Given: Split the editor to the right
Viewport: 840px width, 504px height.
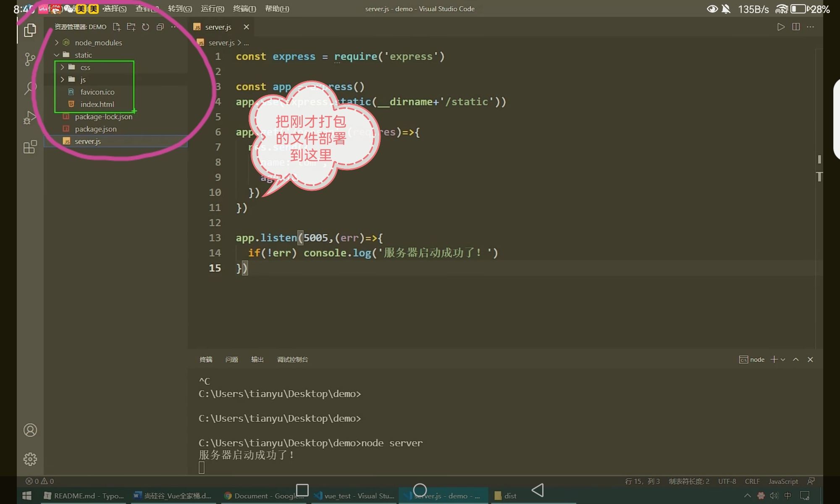Looking at the screenshot, I should coord(795,27).
